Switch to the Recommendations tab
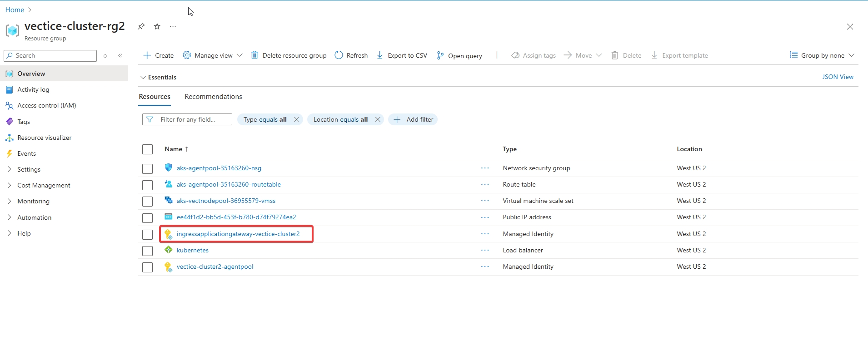This screenshot has width=868, height=350. [213, 97]
